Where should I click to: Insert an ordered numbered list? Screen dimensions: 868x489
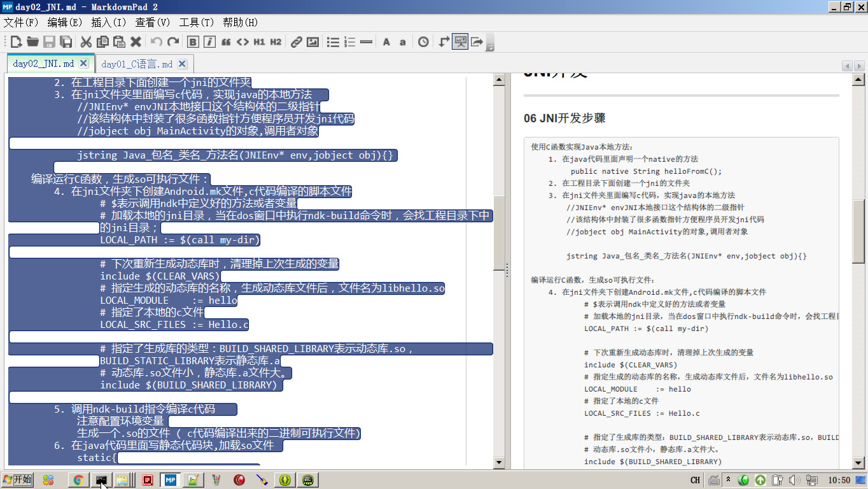click(x=349, y=42)
